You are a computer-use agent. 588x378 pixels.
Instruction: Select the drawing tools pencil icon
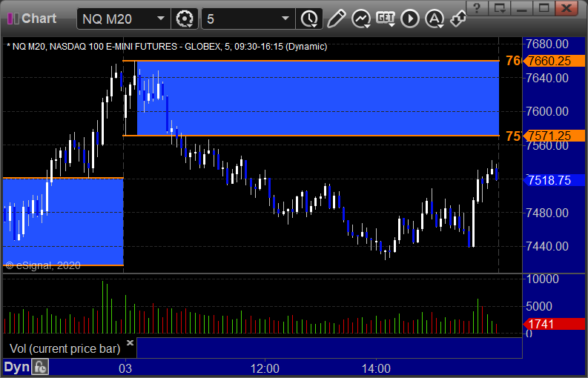[x=337, y=19]
